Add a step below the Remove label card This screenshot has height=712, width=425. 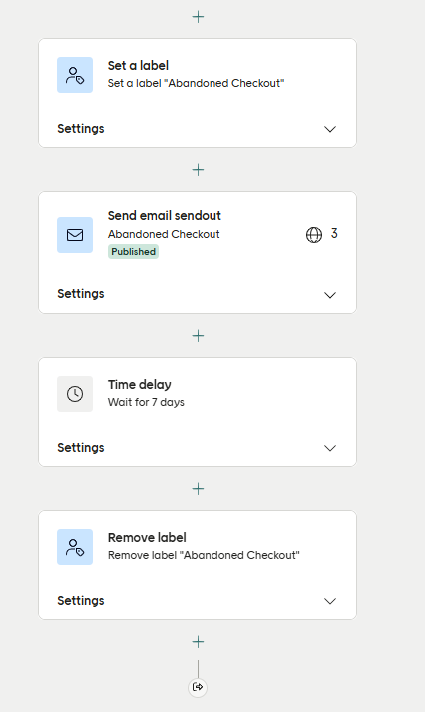point(198,642)
